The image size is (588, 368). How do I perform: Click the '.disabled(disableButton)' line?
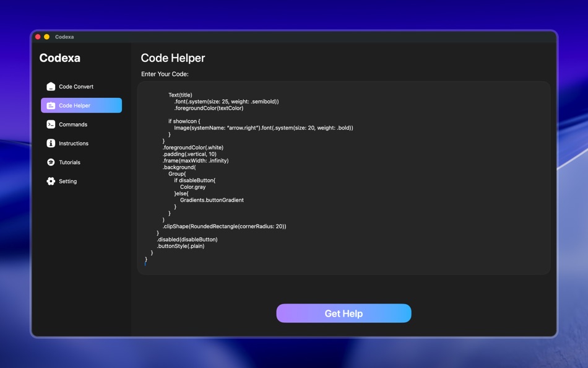point(187,240)
